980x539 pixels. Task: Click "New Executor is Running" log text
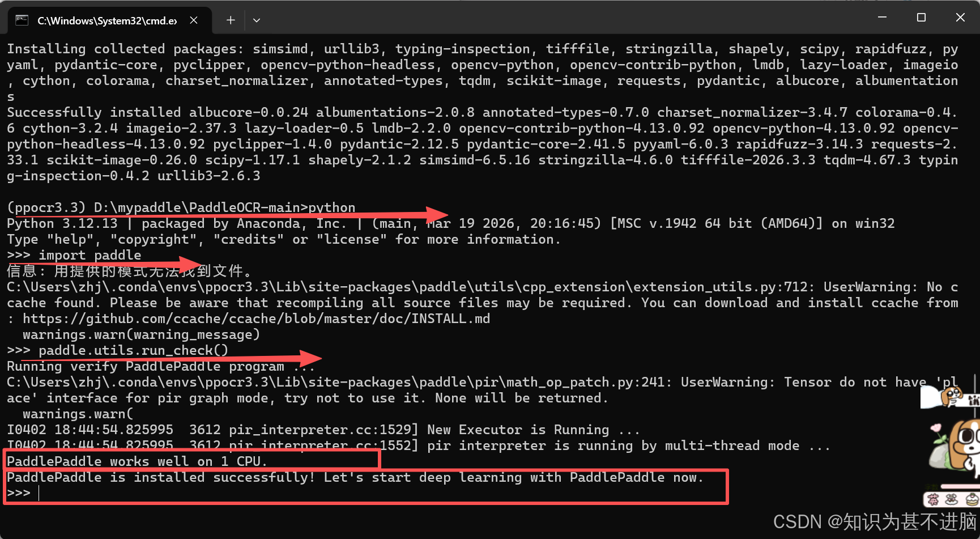pos(518,430)
